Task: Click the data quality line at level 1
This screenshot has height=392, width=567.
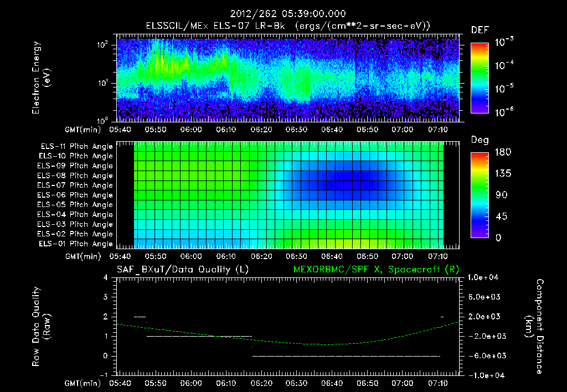Action: point(199,336)
